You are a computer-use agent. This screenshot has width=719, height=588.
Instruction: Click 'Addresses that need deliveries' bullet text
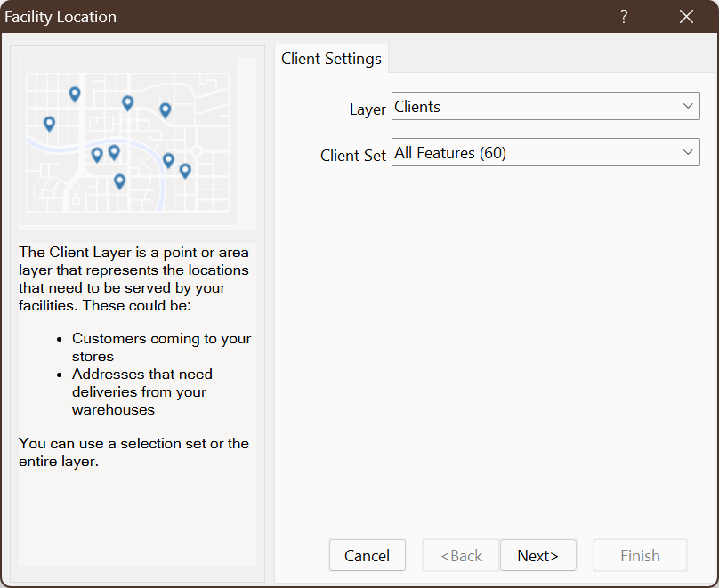point(142,391)
